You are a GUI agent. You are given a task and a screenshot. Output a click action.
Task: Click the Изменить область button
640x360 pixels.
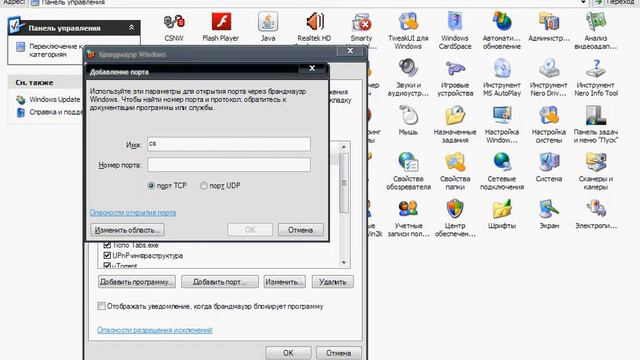[127, 230]
